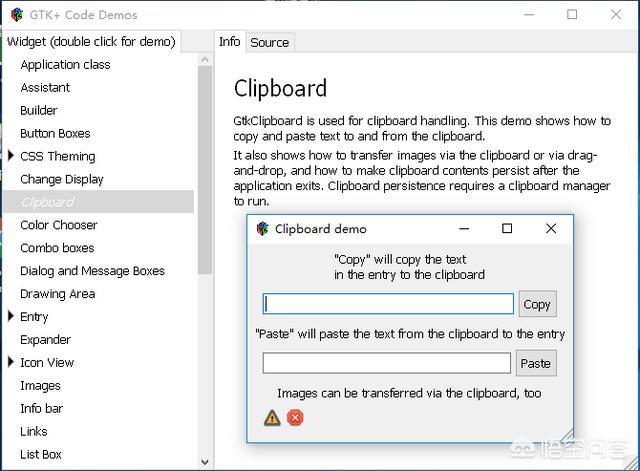Viewport: 640px width, 471px height.
Task: Select Combo boxes demo entry
Action: 57,248
